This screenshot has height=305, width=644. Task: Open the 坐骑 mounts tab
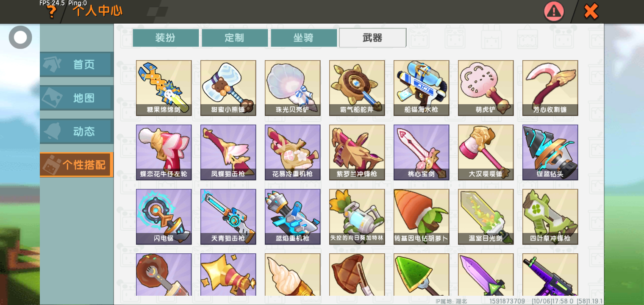(x=304, y=38)
